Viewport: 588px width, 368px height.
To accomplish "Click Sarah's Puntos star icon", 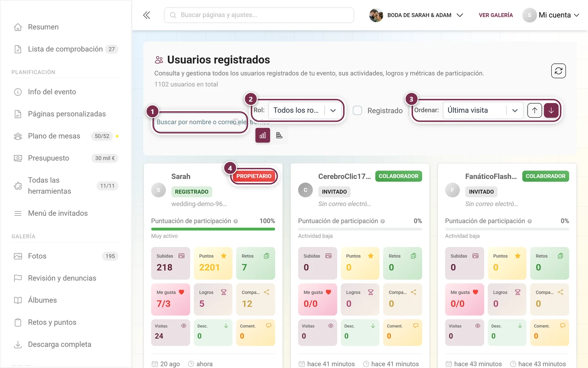I will tap(224, 256).
